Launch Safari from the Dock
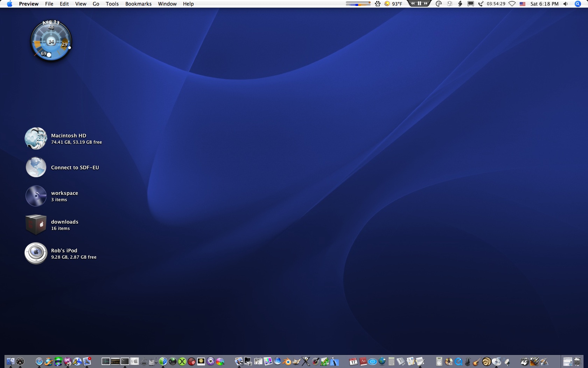The image size is (588, 368). tap(39, 361)
